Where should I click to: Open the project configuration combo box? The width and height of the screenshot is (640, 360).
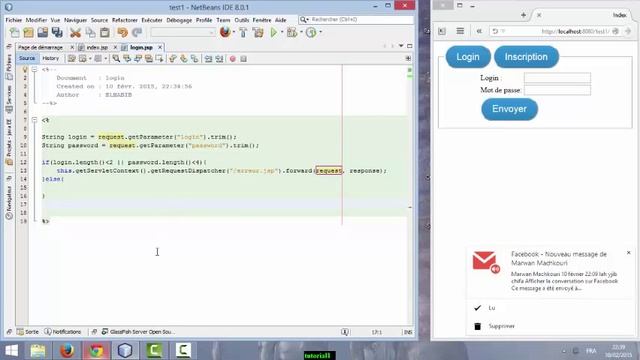[x=183, y=32]
